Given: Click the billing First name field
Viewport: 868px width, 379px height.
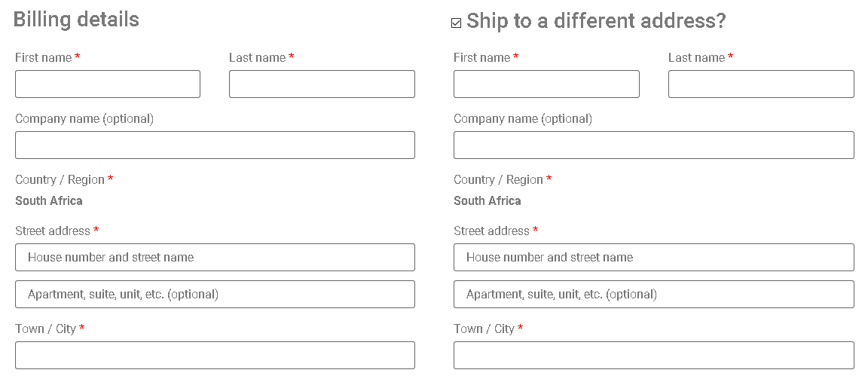Looking at the screenshot, I should (x=108, y=84).
